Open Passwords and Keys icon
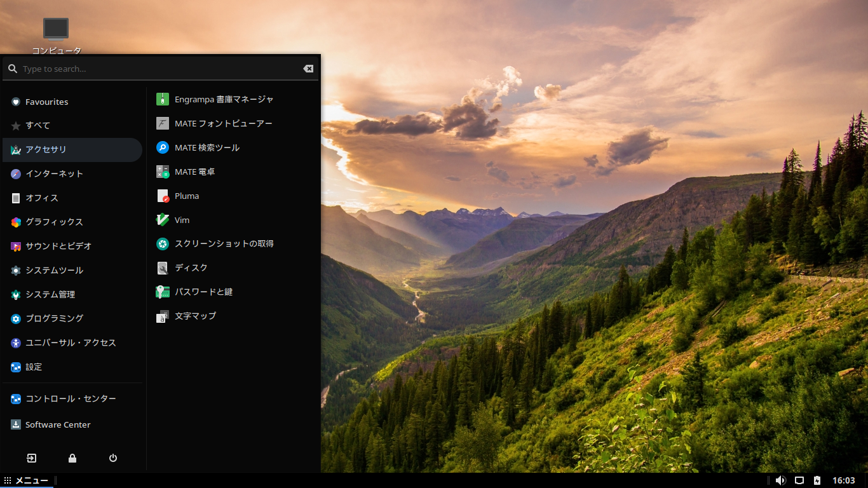This screenshot has width=868, height=488. tap(163, 292)
